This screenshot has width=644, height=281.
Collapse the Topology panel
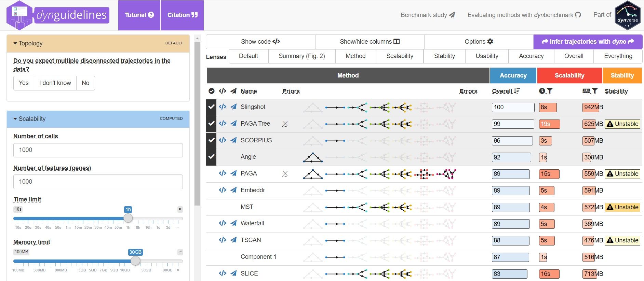98,43
